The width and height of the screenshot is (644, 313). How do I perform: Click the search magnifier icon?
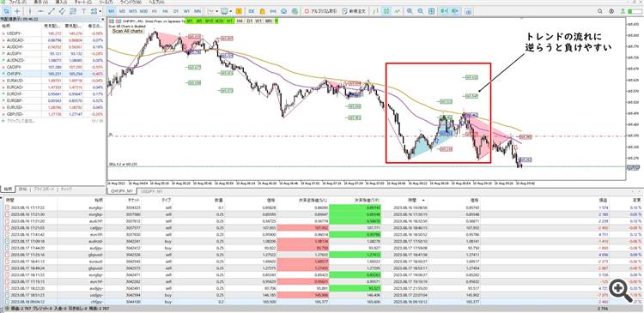[x=599, y=11]
